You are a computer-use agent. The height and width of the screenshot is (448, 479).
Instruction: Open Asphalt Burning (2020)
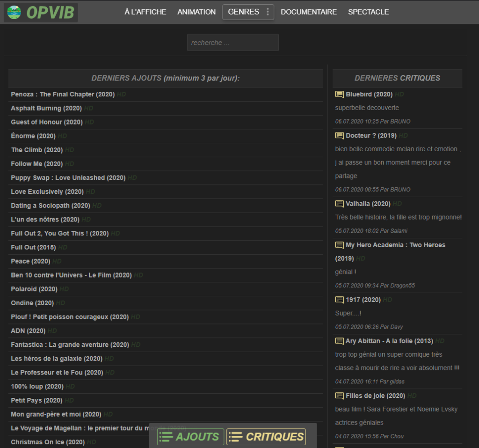46,108
